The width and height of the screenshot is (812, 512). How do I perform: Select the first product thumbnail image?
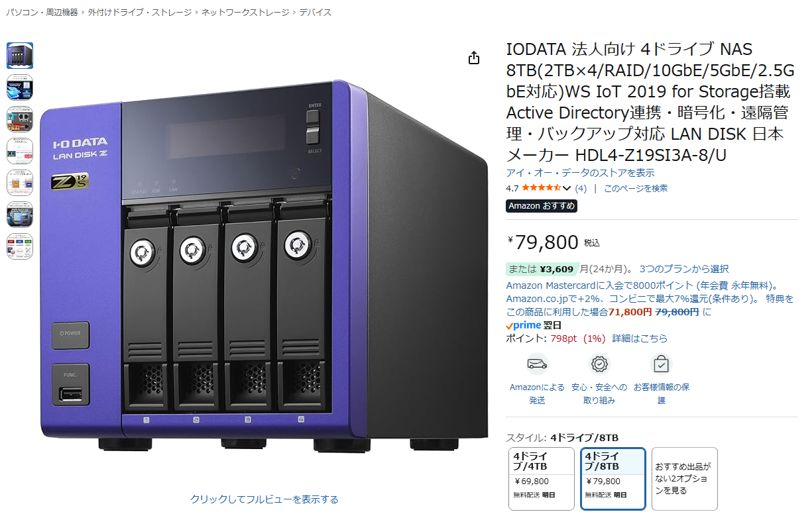(x=20, y=56)
